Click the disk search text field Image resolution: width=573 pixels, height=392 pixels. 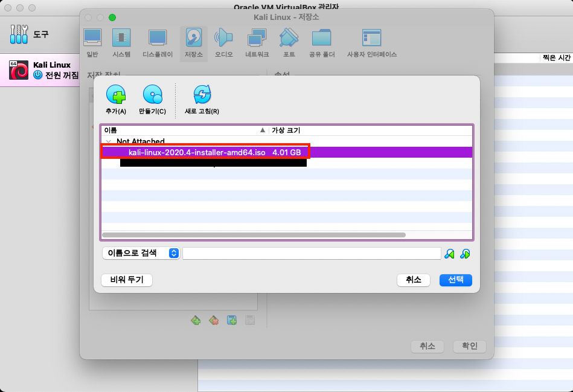click(312, 253)
